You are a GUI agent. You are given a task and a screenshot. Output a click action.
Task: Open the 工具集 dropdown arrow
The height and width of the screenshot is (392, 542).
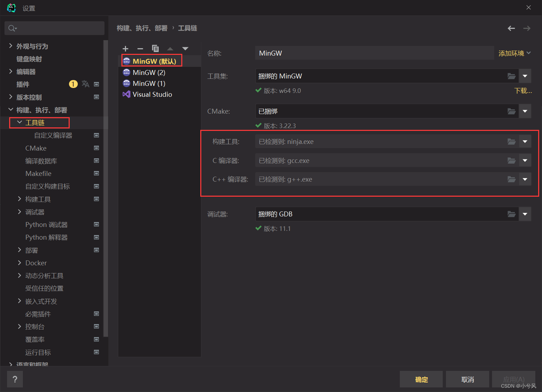[525, 76]
